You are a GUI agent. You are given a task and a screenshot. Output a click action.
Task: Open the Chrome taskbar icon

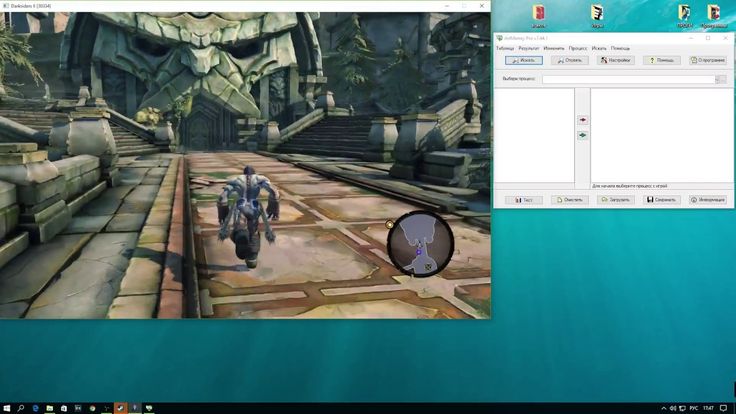point(92,408)
